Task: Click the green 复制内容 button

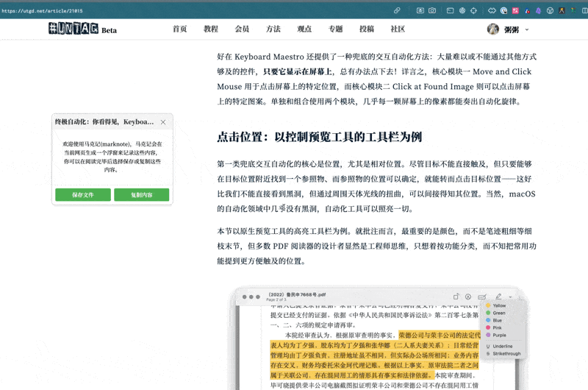Action: [141, 195]
